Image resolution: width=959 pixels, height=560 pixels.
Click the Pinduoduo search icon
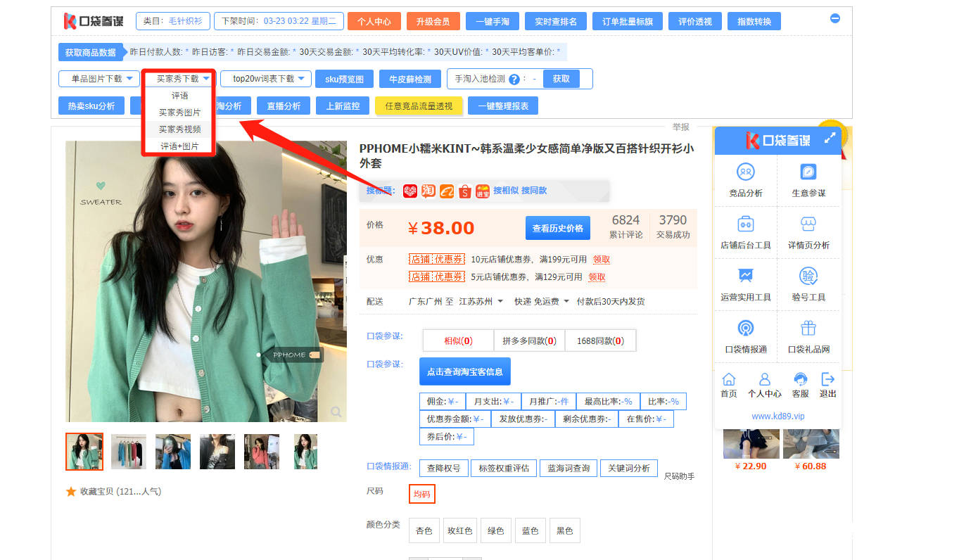point(410,191)
